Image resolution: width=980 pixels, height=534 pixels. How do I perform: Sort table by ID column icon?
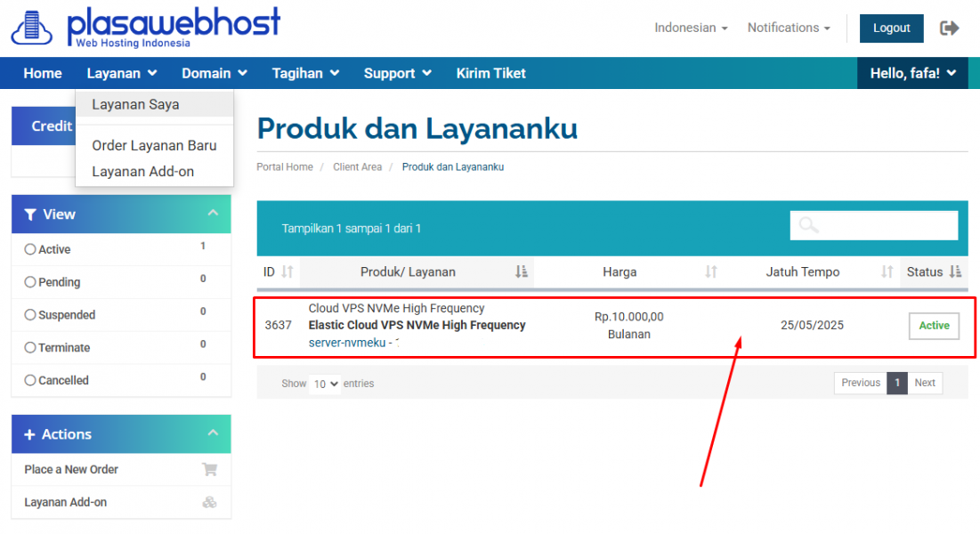coord(287,272)
